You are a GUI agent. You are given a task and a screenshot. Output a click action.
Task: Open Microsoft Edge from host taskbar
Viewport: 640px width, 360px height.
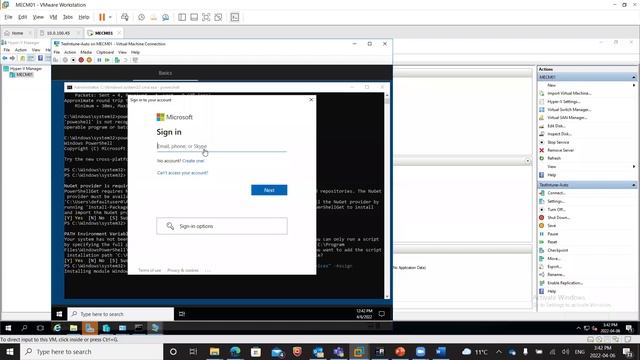tap(235, 352)
